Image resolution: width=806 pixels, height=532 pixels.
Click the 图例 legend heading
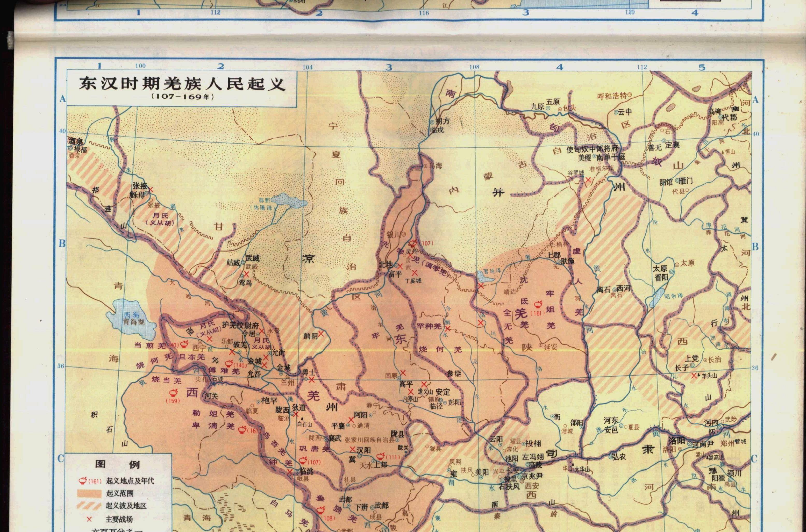117,464
